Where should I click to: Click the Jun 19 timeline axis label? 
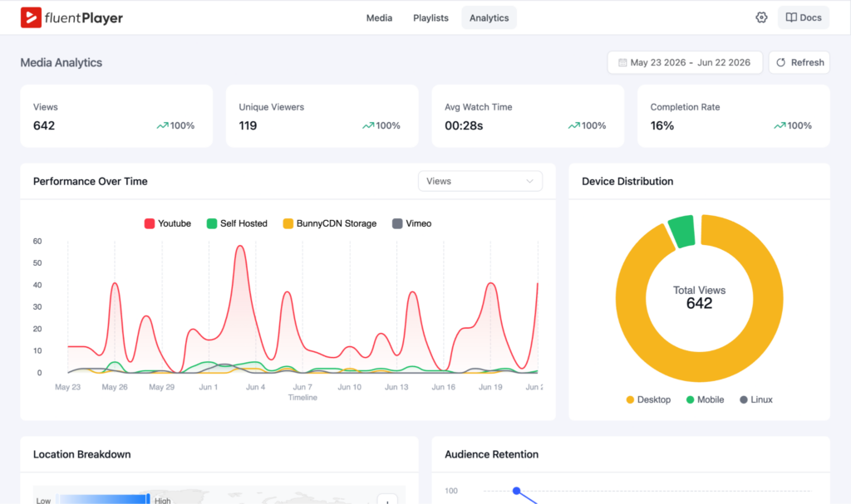[490, 387]
